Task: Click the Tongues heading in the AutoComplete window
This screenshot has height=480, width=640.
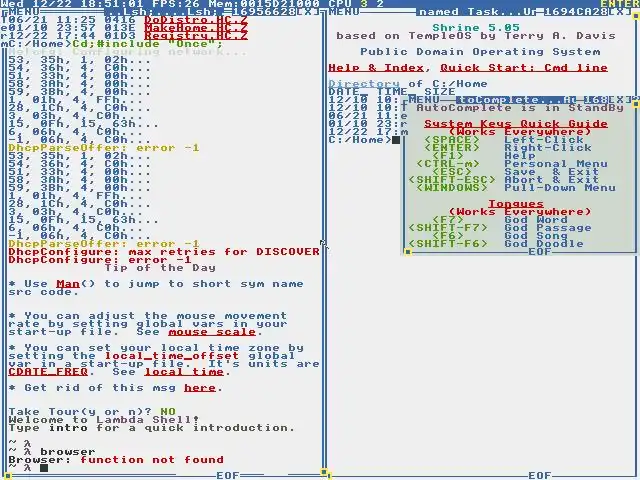Action: [x=516, y=204]
